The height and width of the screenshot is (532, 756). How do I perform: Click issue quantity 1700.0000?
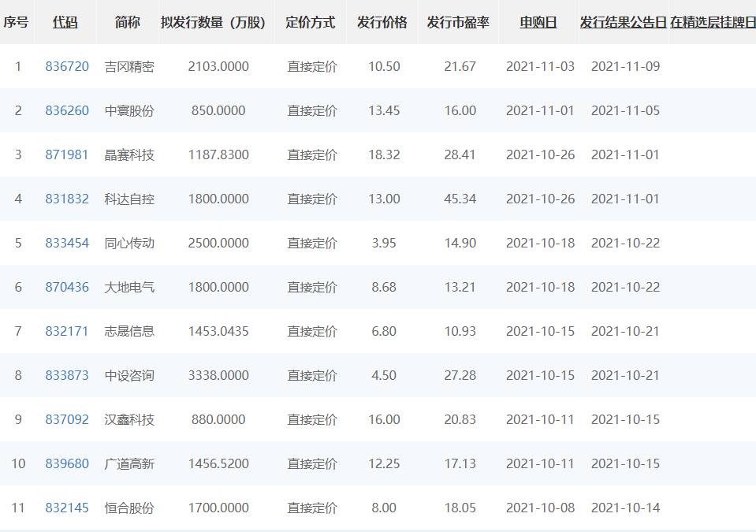[x=218, y=508]
